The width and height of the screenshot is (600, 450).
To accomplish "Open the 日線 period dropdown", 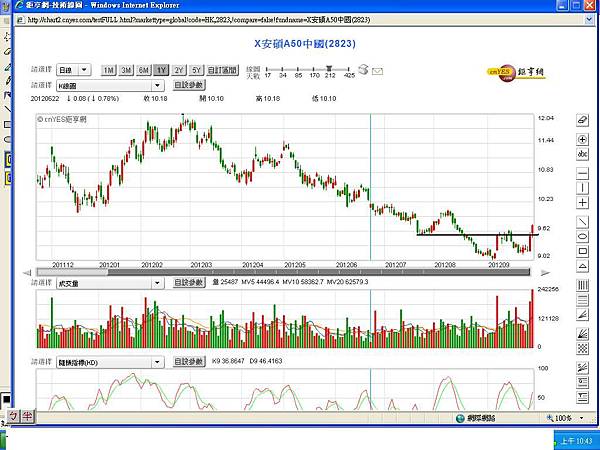I will [73, 70].
